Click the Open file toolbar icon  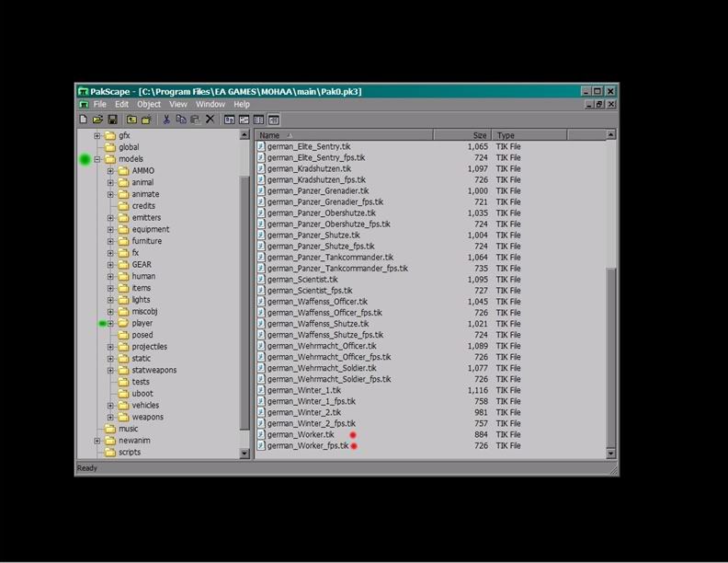[97, 120]
